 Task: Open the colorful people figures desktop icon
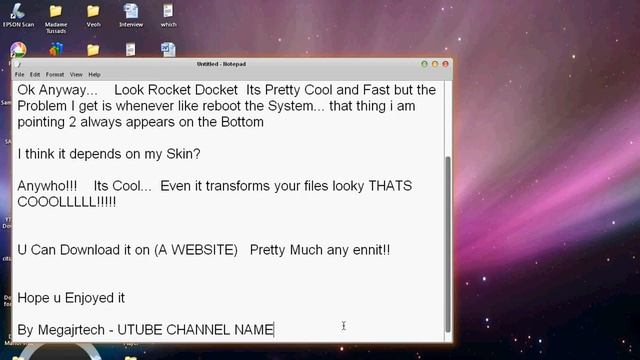coord(56,49)
